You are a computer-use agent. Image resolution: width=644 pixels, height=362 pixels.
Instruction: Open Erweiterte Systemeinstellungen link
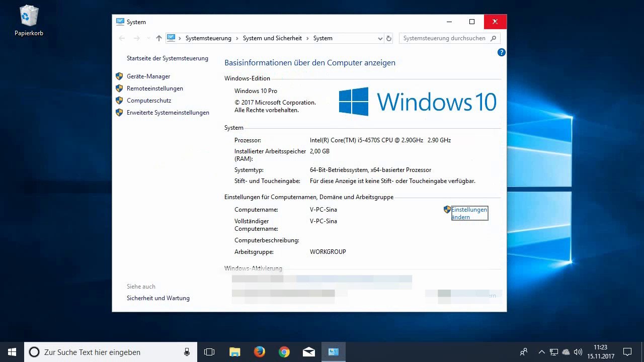point(168,113)
